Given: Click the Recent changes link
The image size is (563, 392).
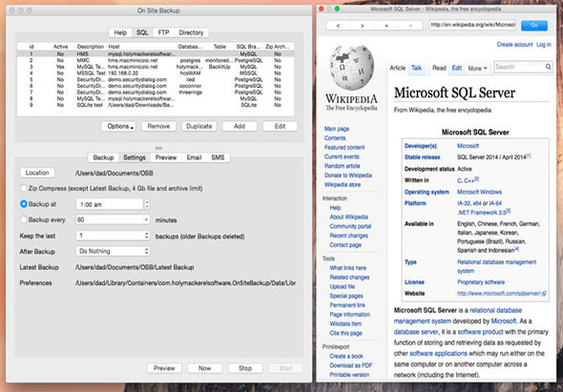Looking at the screenshot, I should [x=348, y=236].
